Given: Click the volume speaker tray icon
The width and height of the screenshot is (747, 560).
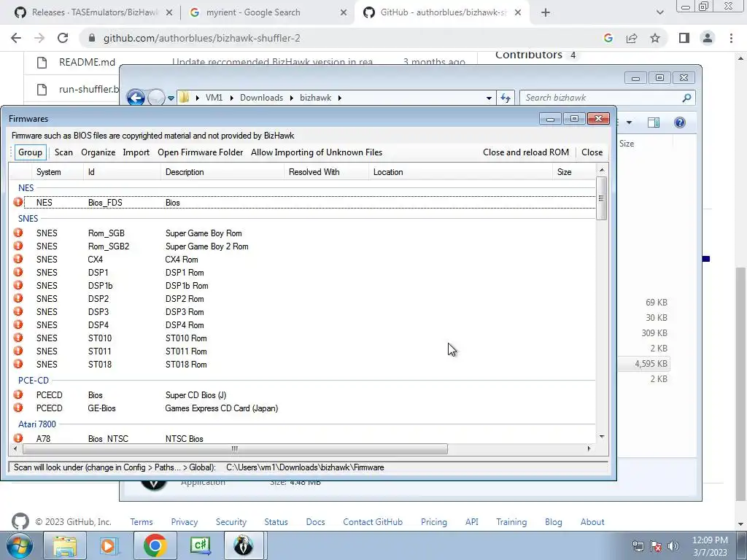Looking at the screenshot, I should click(x=673, y=546).
